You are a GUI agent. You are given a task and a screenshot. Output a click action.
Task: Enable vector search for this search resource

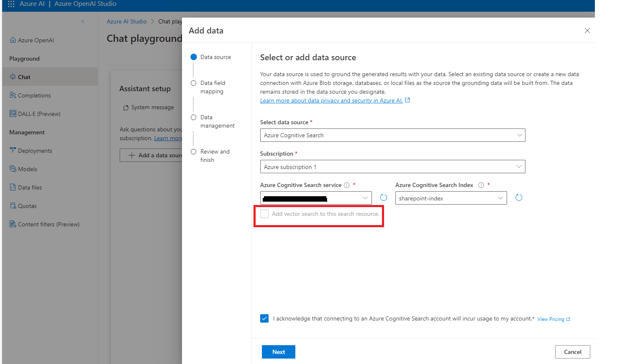(x=264, y=213)
